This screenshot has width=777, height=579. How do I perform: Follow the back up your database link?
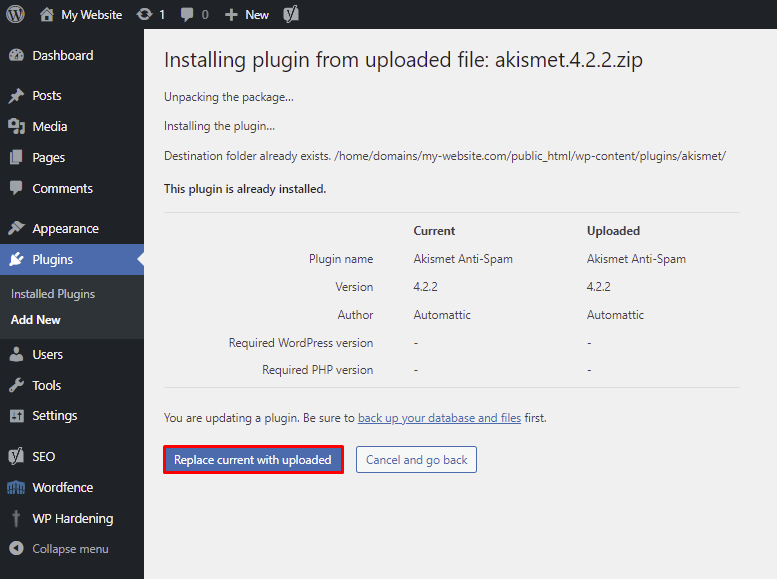pyautogui.click(x=439, y=418)
